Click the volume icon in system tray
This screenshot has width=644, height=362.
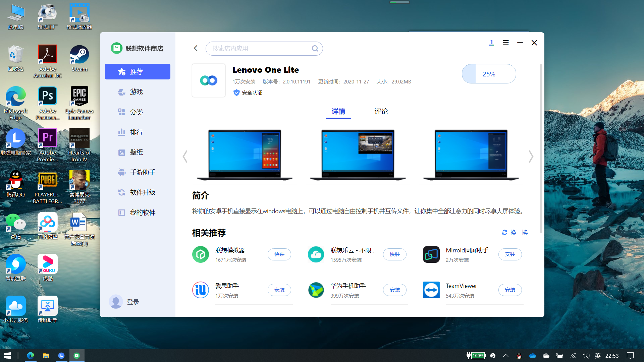(586, 356)
